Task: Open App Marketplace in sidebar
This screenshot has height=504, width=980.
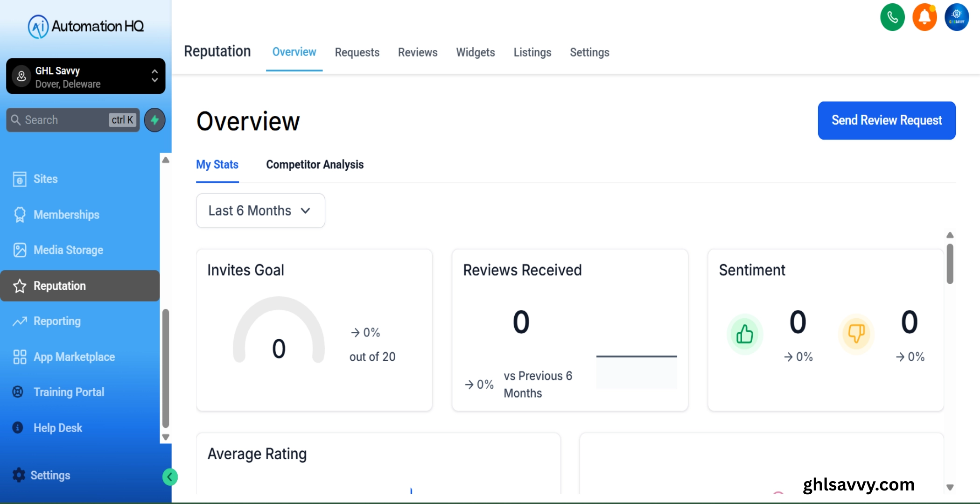Action: pos(74,357)
